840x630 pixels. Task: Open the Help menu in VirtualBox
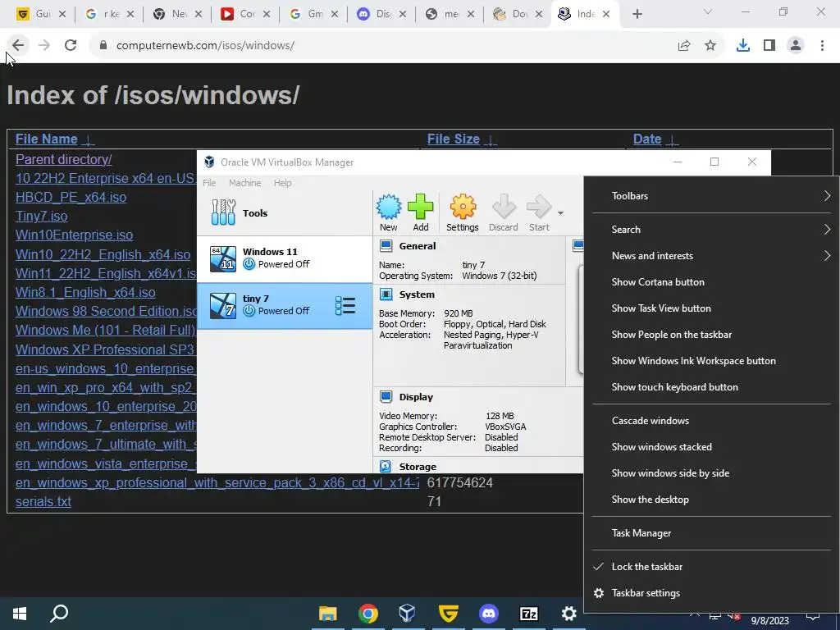282,183
